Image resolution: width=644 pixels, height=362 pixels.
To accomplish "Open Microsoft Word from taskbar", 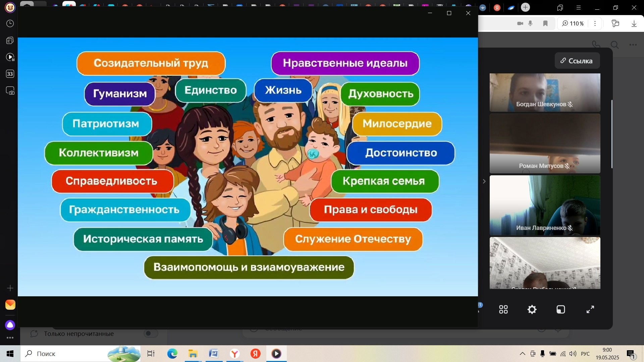I will (214, 354).
